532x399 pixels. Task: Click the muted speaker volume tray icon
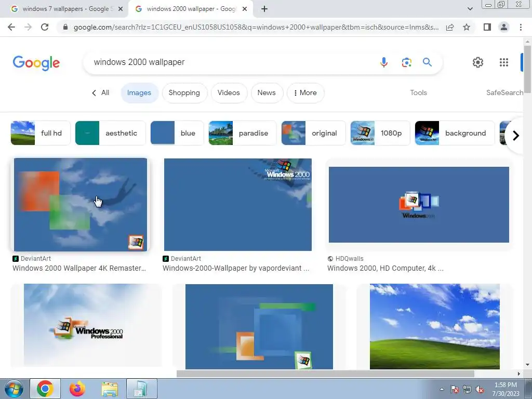click(x=480, y=390)
